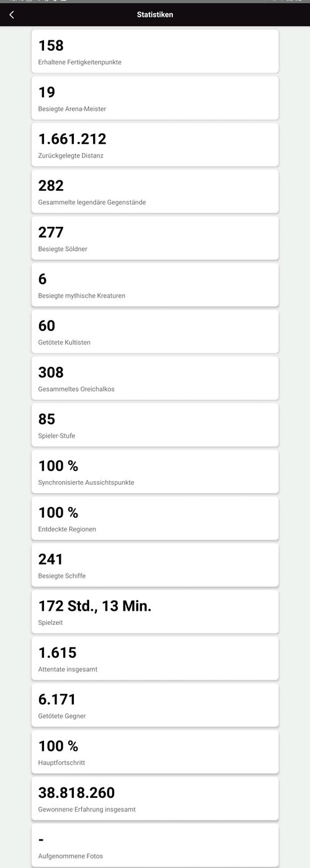This screenshot has height=868, width=310.
Task: Select the Getötete Gegner card
Action: (x=155, y=705)
